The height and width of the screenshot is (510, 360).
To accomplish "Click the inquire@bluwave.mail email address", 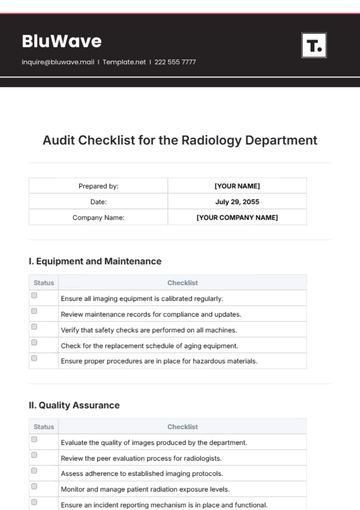I will pos(58,62).
